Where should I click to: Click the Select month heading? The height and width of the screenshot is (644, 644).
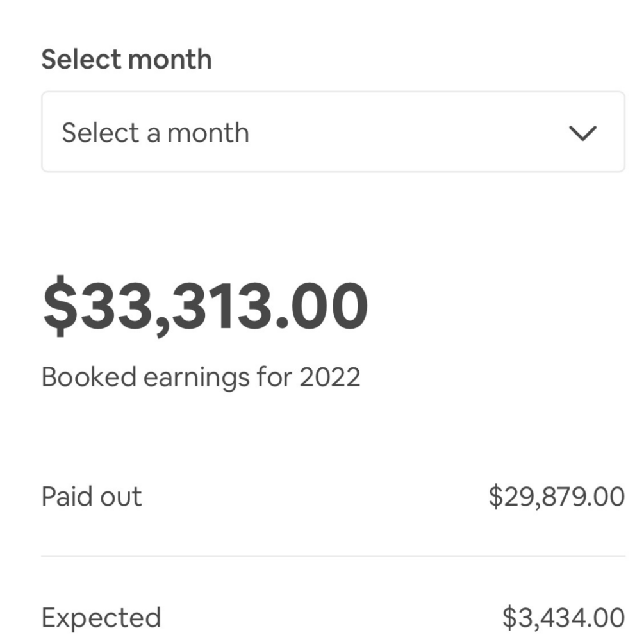pos(126,58)
